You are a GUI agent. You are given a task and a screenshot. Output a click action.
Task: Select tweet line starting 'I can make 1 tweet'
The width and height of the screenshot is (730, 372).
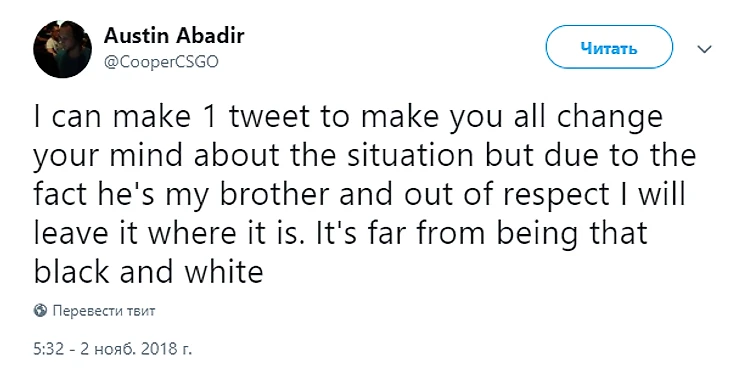point(348,118)
